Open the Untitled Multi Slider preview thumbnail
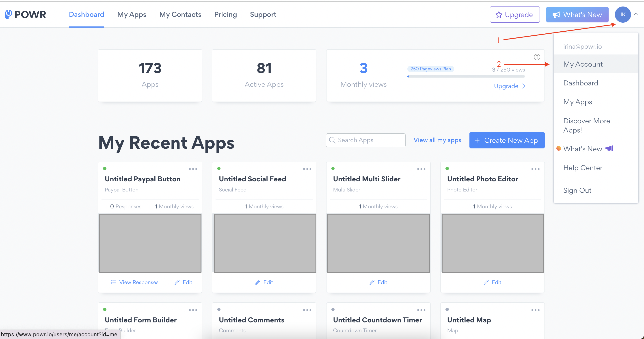Image resolution: width=644 pixels, height=339 pixels. click(378, 243)
